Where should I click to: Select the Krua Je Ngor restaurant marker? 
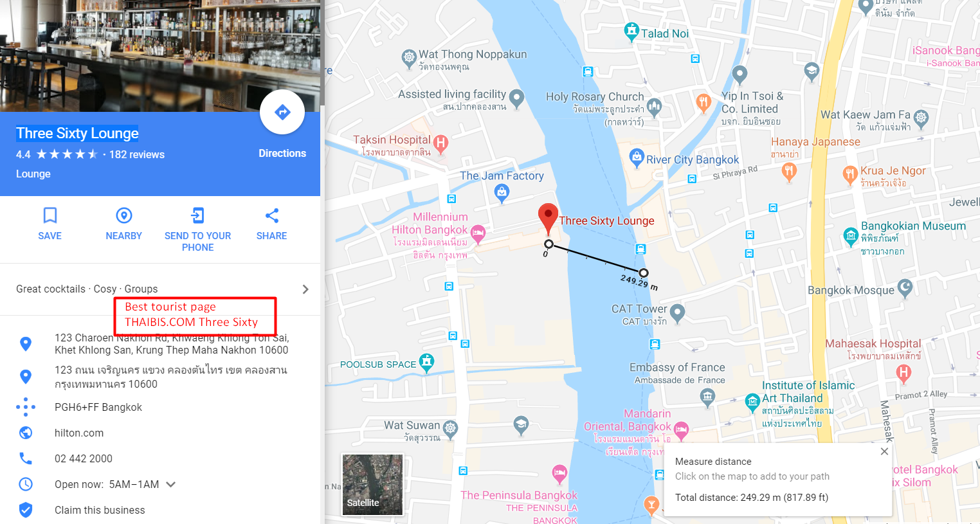[850, 174]
